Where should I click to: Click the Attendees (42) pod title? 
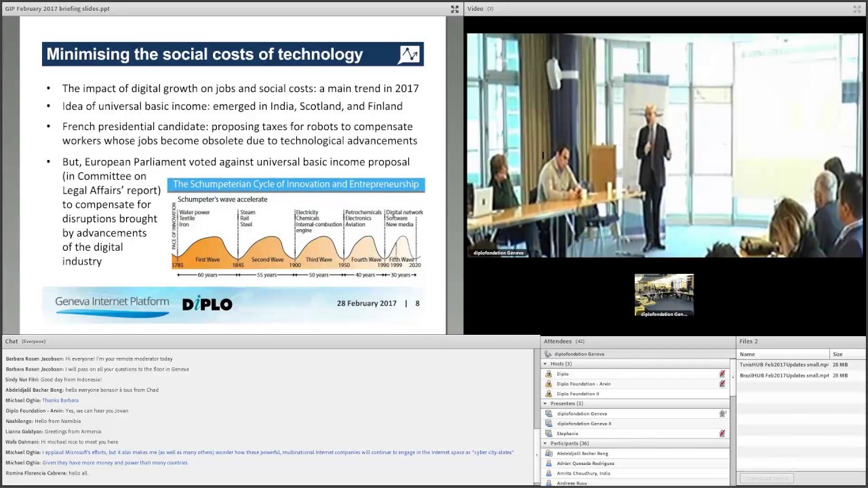[564, 341]
